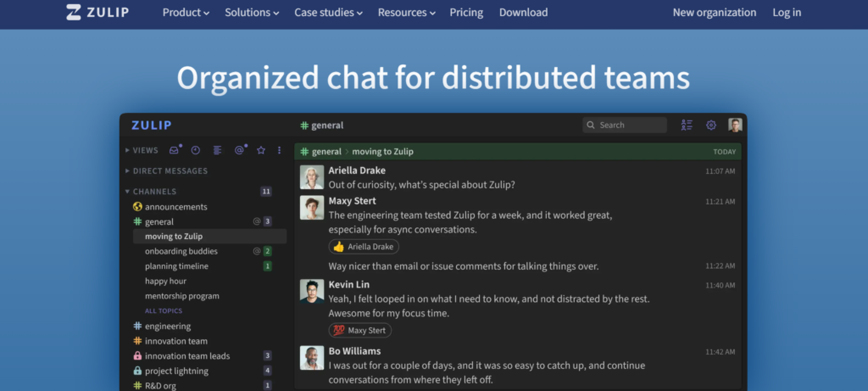Click New organization link
868x391 pixels.
pos(715,12)
